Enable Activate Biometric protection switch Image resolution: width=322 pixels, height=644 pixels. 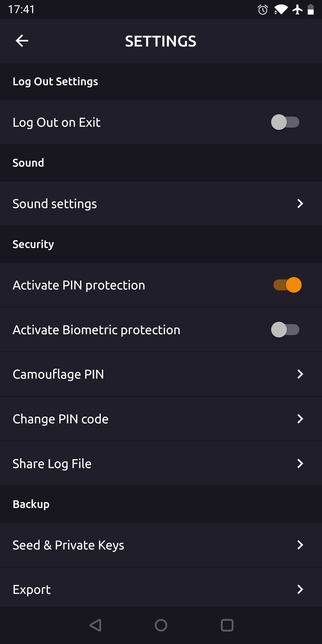285,330
